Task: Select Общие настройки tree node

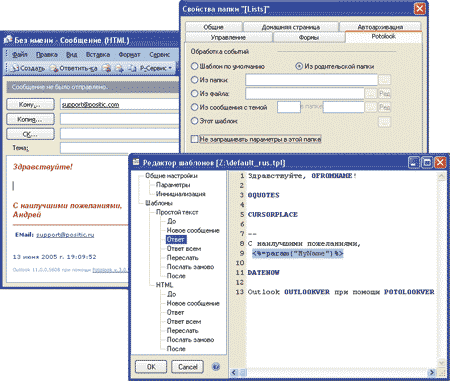Action: tap(171, 176)
